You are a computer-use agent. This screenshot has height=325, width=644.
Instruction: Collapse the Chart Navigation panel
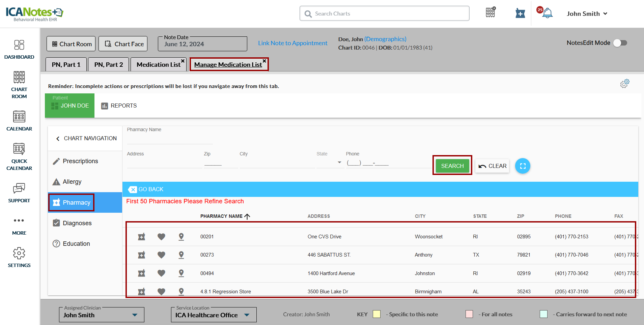point(58,139)
